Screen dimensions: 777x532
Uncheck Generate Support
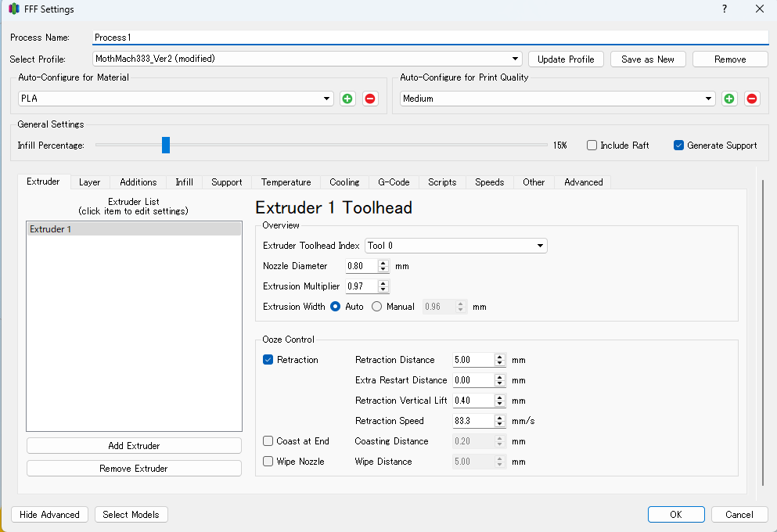coord(679,146)
